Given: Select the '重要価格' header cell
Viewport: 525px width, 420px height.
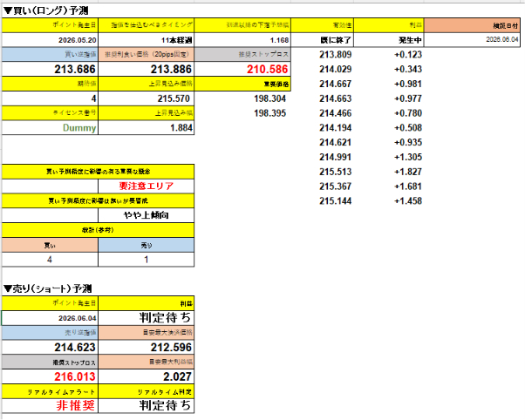Looking at the screenshot, I should click(x=242, y=84).
